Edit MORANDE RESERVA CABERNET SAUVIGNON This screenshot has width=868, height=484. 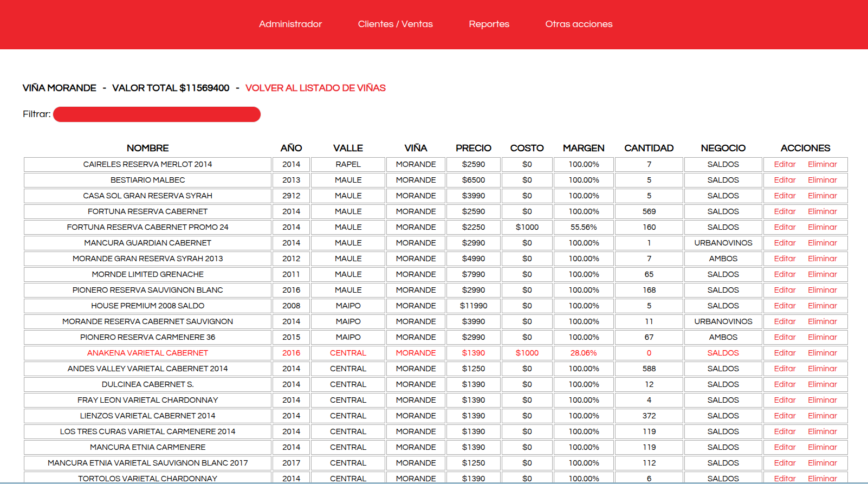785,321
